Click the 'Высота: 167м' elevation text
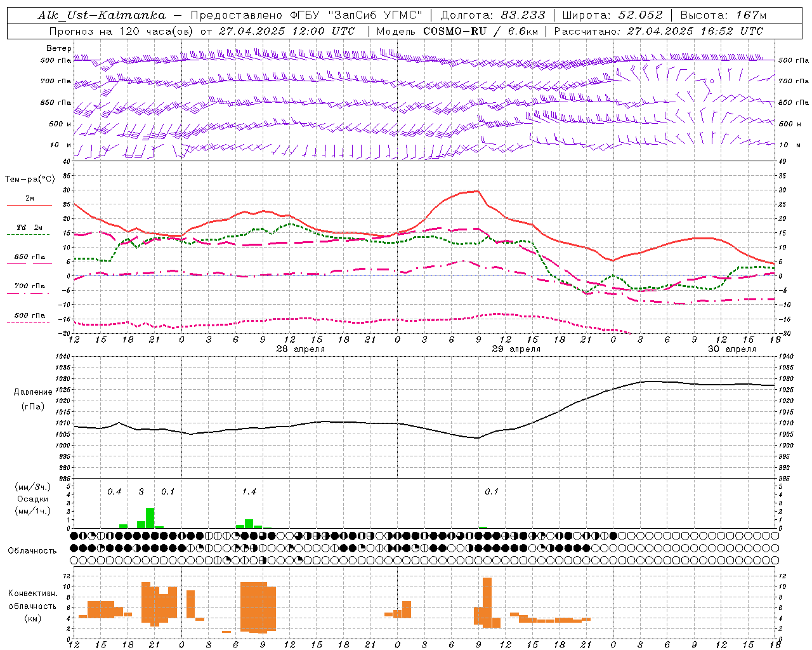This screenshot has height=650, width=812. click(x=723, y=15)
